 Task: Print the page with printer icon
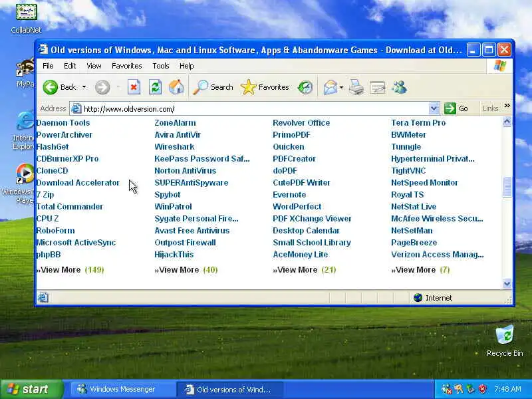[x=356, y=87]
